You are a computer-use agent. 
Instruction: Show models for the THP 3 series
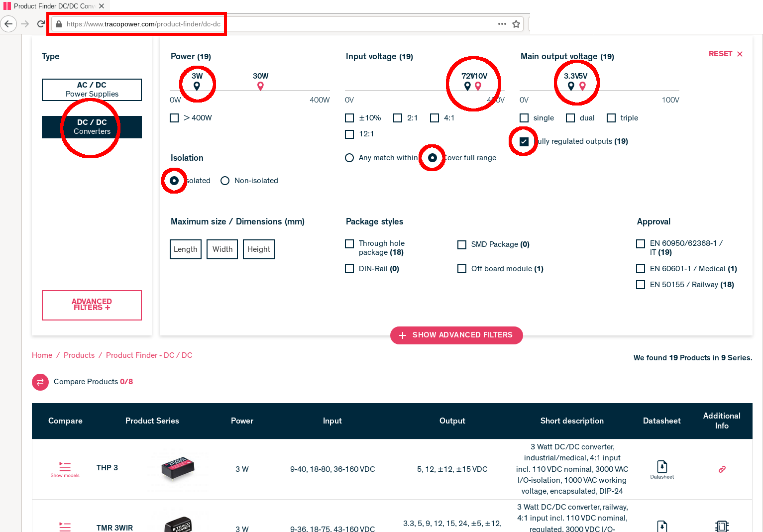65,469
